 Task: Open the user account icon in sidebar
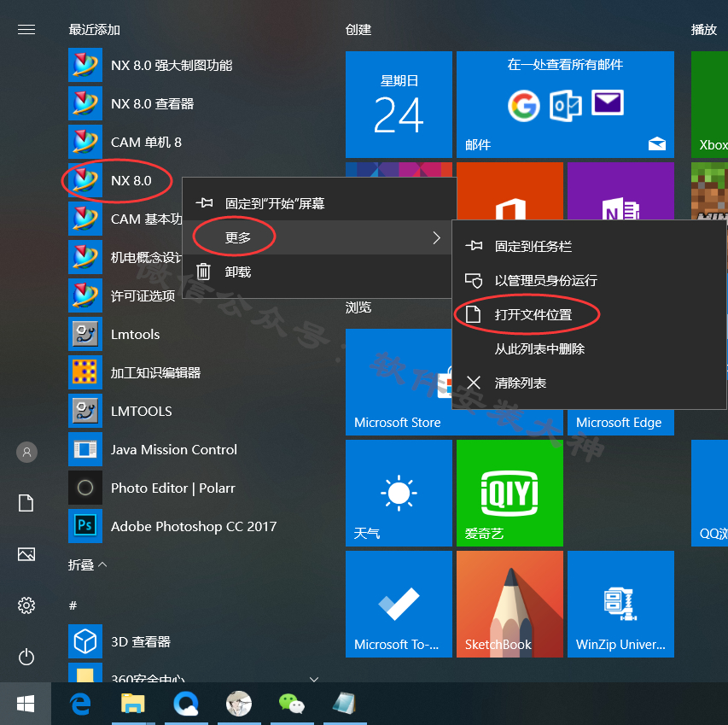tap(26, 452)
